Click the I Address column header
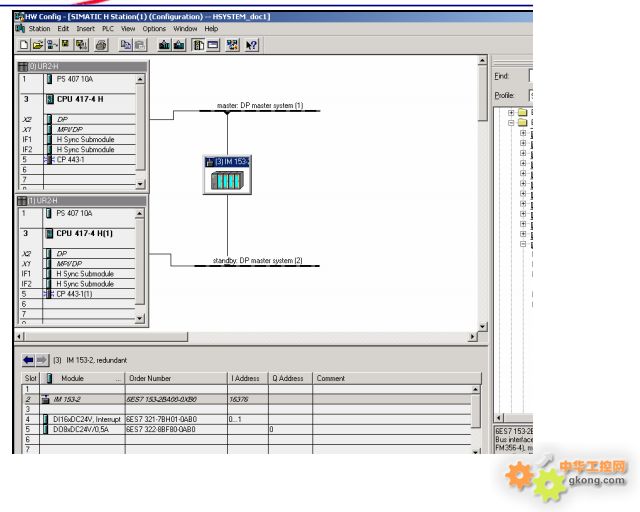Viewport: 640px width, 512px height. (248, 378)
